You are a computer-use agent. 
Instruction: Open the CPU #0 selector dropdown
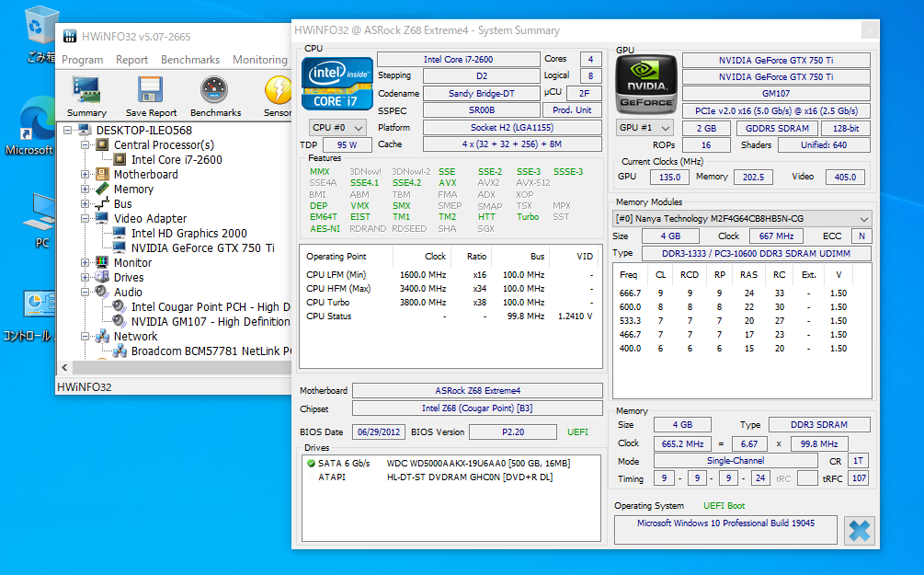click(337, 128)
